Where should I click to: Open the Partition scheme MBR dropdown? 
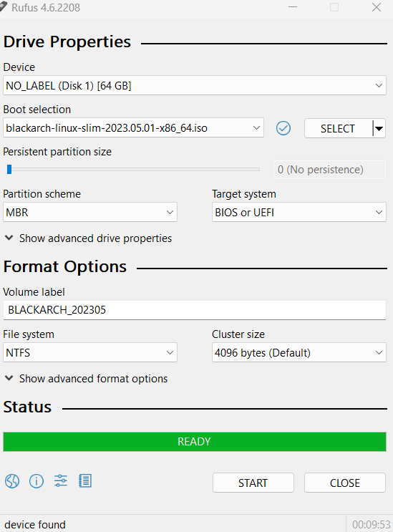coord(90,213)
